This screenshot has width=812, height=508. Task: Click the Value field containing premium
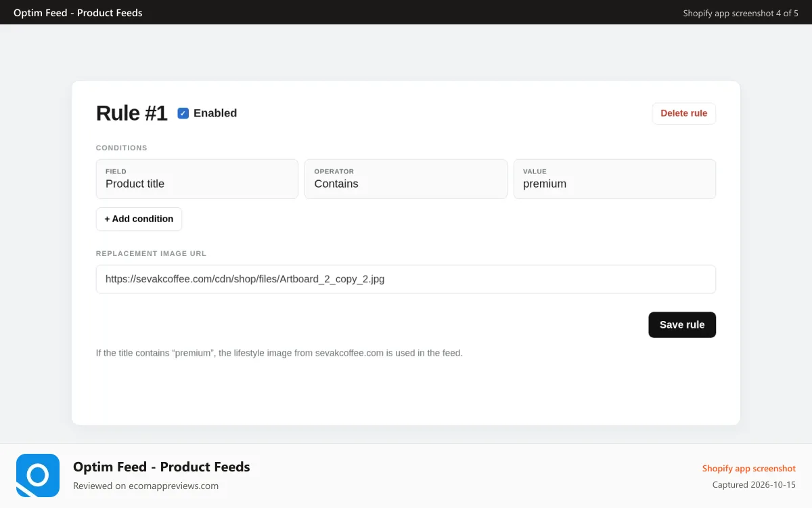pyautogui.click(x=614, y=179)
